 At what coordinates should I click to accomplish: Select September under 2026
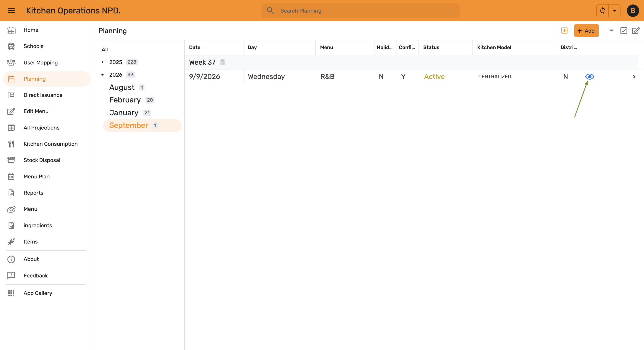click(142, 125)
